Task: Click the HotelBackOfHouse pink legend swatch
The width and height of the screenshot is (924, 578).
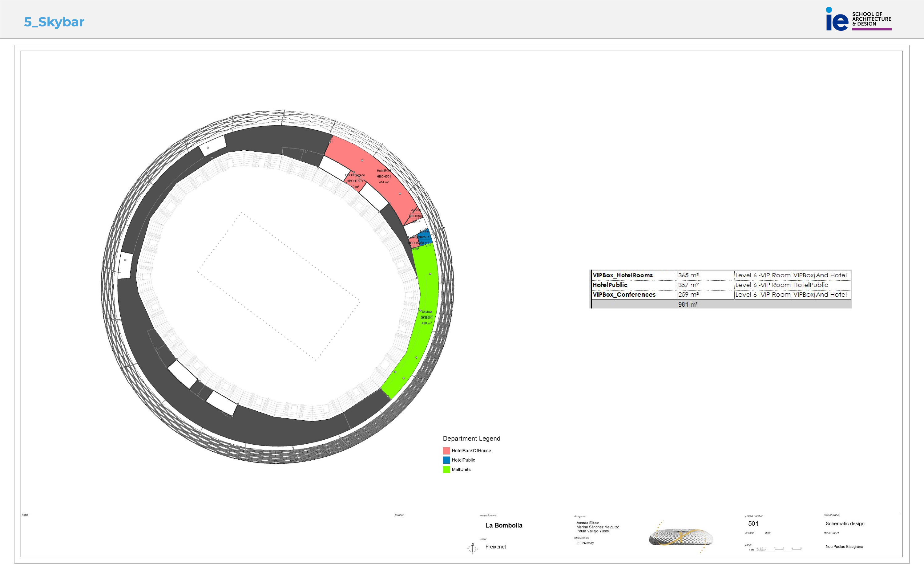Action: 446,451
